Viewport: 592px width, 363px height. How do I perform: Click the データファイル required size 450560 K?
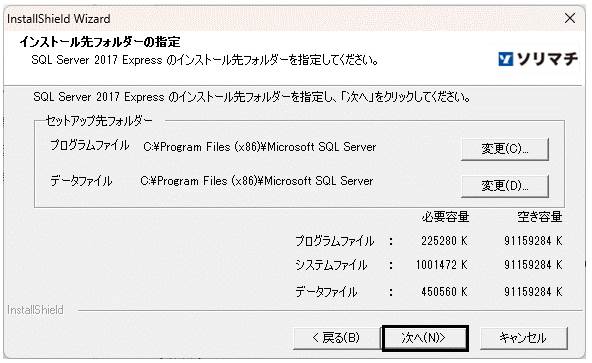(444, 292)
